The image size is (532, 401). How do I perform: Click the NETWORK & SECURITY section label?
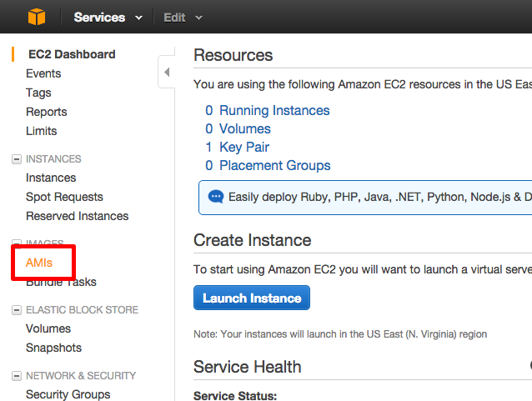click(81, 376)
